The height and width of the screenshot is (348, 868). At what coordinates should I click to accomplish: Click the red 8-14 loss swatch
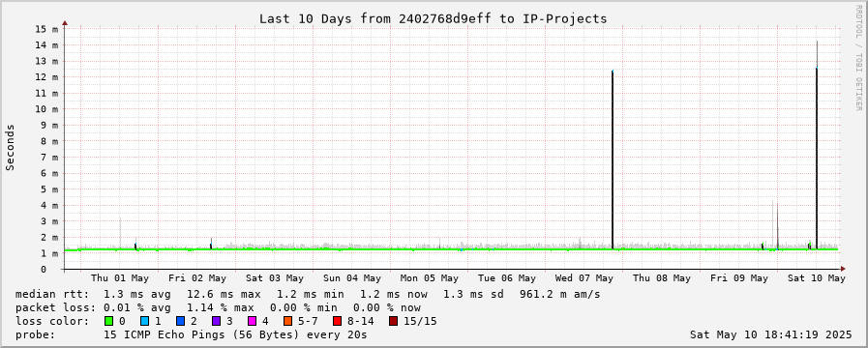[337, 321]
